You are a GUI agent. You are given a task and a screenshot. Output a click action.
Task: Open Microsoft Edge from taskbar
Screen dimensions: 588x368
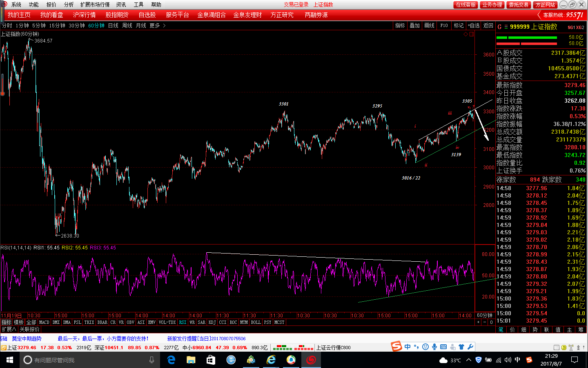pyautogui.click(x=171, y=360)
